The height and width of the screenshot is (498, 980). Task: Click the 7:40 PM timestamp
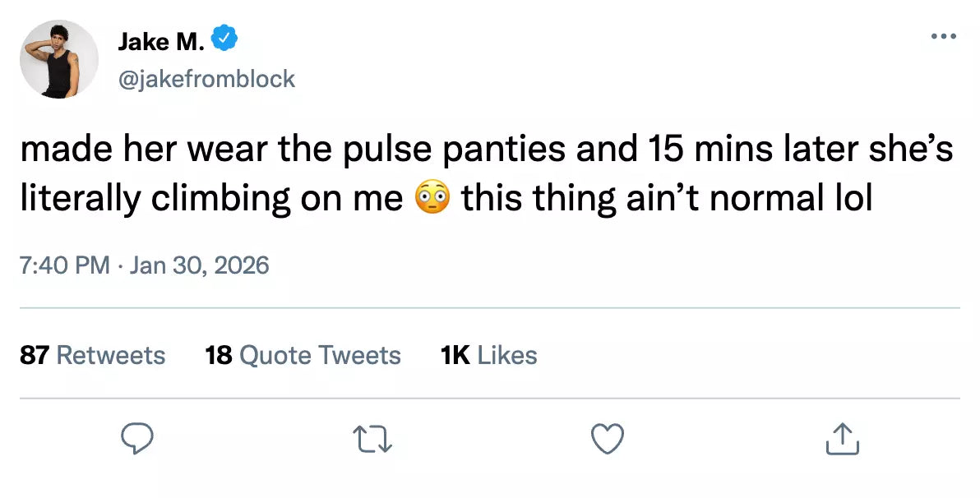64,265
